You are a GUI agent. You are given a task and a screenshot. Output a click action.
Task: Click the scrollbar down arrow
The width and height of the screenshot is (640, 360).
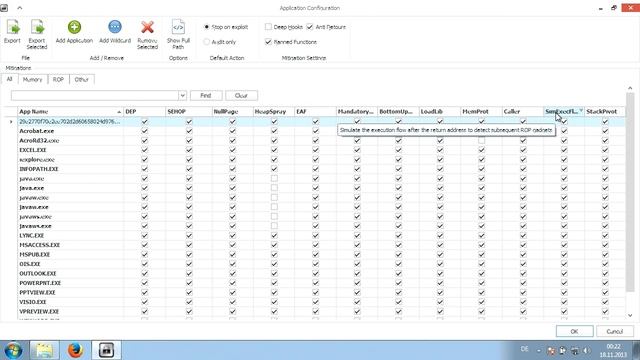click(630, 315)
